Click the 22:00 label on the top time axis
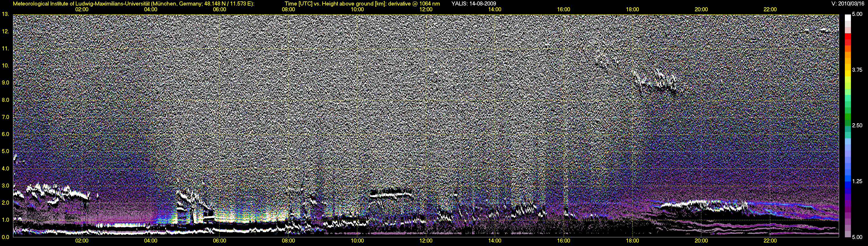This screenshot has width=868, height=246. [770, 10]
